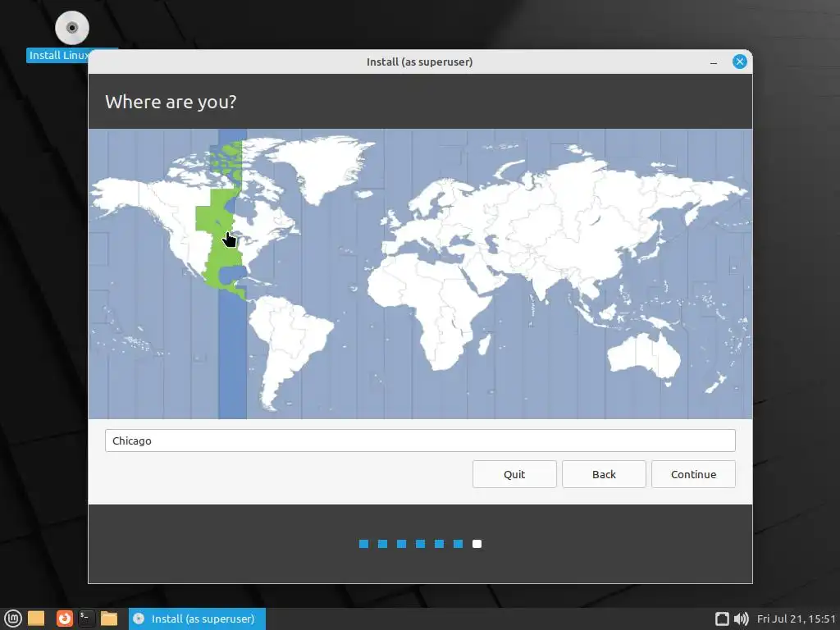The image size is (840, 630).
Task: Go back with the Back button
Action: pos(604,474)
